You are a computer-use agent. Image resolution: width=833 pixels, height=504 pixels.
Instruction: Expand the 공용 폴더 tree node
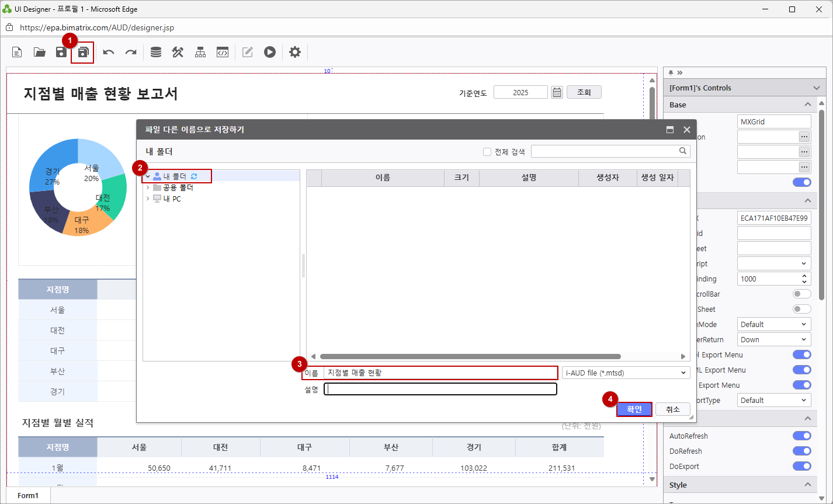[148, 188]
